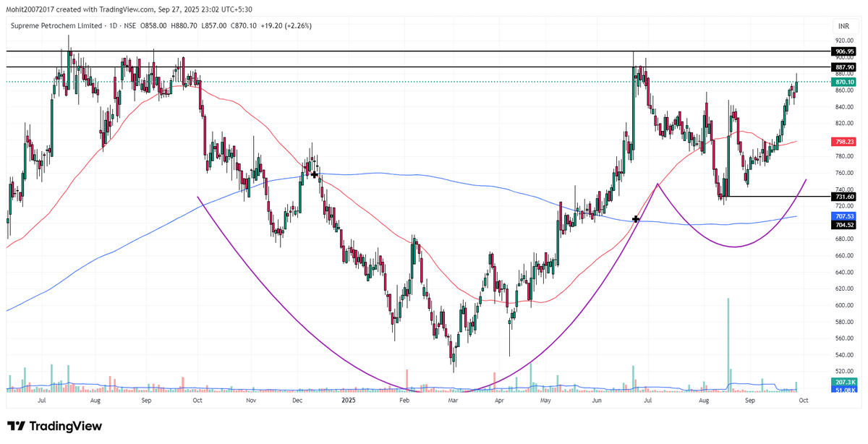Click the May label on time axis
The height and width of the screenshot is (444, 868).
(546, 399)
